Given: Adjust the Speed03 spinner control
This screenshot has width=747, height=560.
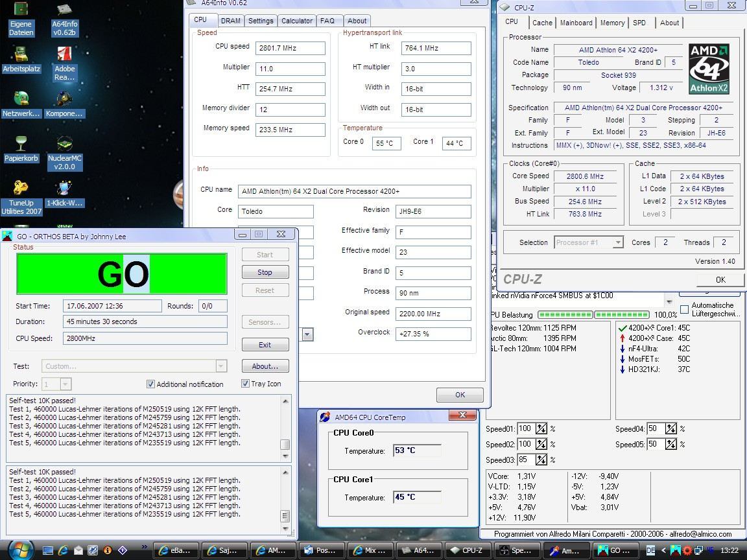Looking at the screenshot, I should [x=541, y=460].
